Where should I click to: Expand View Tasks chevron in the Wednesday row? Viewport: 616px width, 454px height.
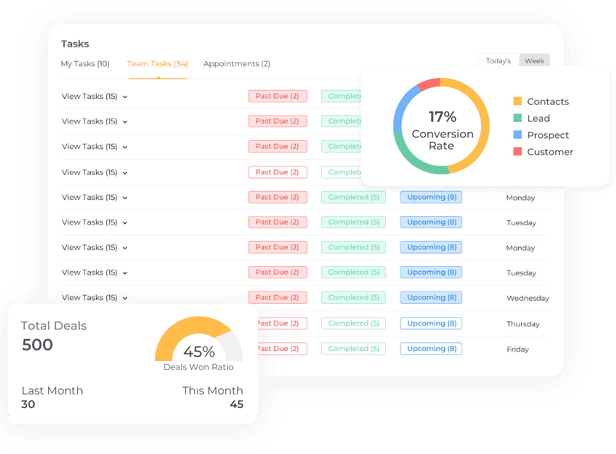(125, 298)
